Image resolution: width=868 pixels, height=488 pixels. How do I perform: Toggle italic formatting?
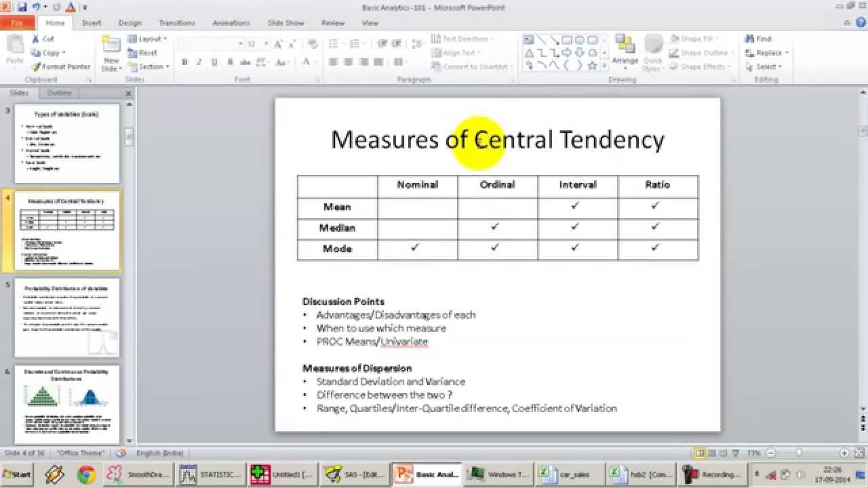199,62
